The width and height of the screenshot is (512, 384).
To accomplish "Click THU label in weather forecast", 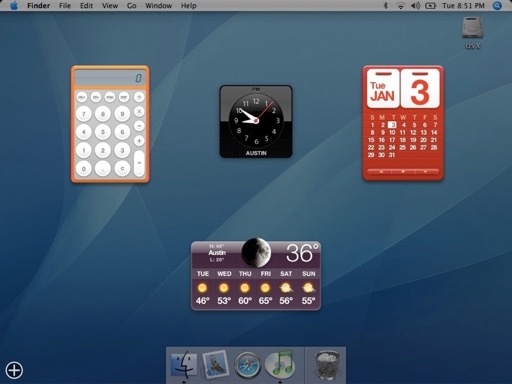I will tap(245, 274).
